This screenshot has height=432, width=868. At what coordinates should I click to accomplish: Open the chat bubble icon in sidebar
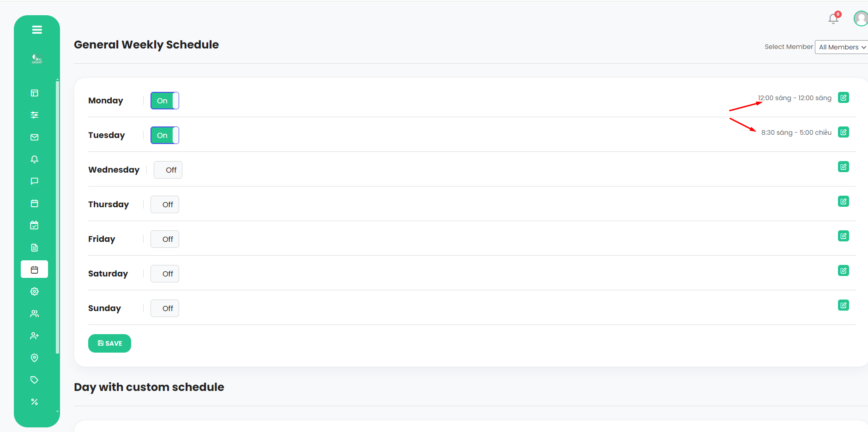click(35, 181)
